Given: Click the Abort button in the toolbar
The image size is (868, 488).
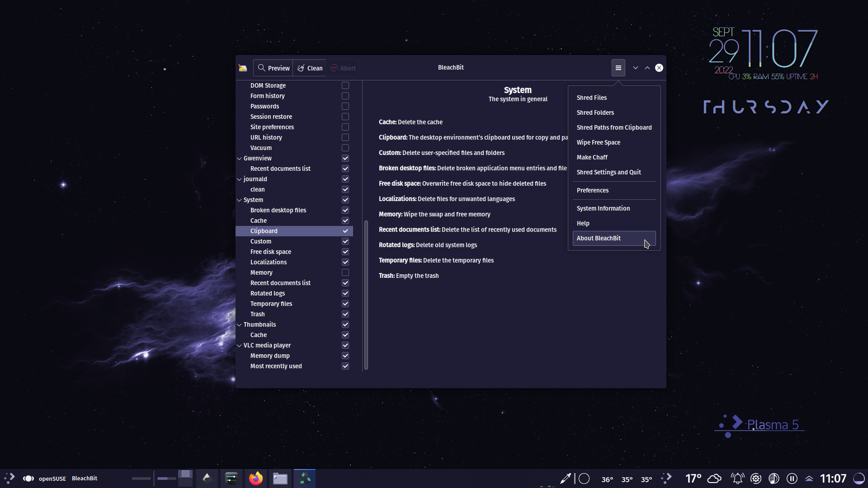Looking at the screenshot, I should pos(343,68).
